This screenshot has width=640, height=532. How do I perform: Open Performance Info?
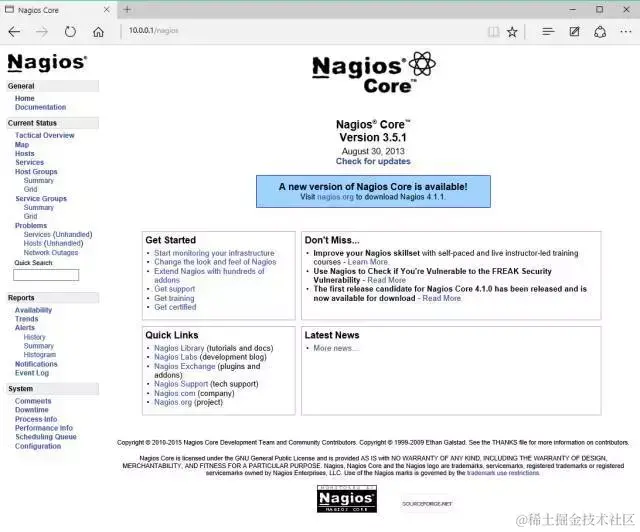point(44,428)
